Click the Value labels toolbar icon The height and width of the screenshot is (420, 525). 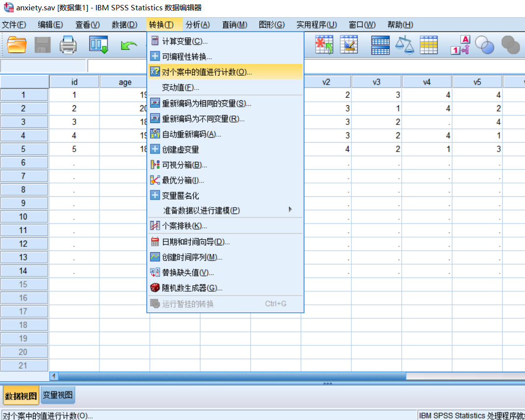(x=461, y=45)
